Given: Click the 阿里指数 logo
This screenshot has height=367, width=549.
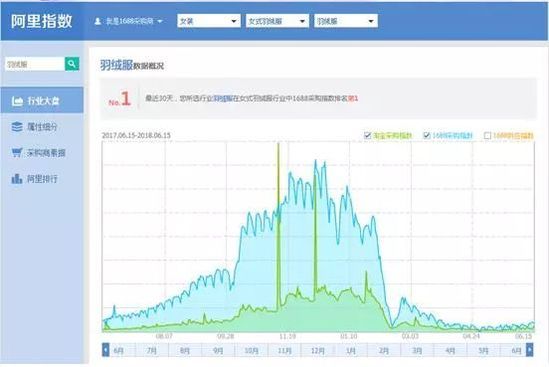Looking at the screenshot, I should (42, 21).
